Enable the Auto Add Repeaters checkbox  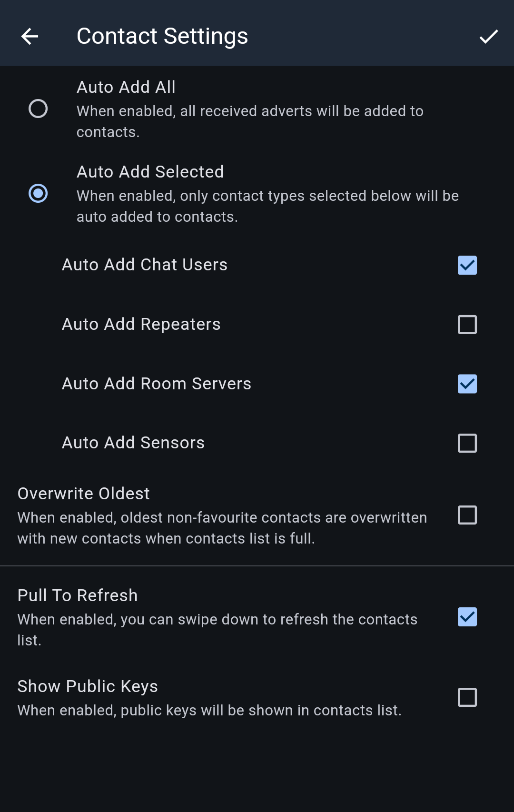(467, 325)
